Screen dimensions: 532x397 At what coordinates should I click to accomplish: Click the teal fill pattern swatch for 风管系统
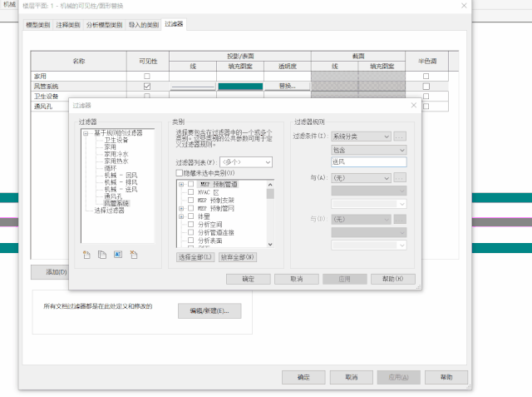pos(240,87)
